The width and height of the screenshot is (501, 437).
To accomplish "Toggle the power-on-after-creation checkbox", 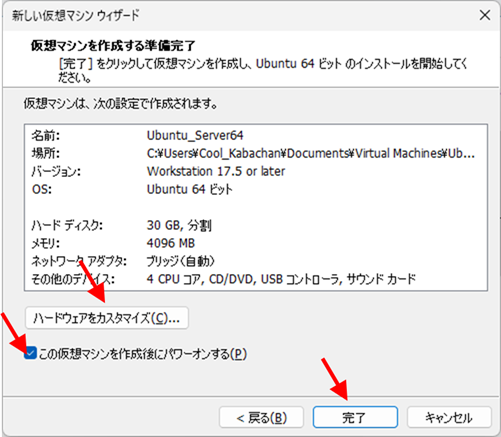I will point(30,353).
